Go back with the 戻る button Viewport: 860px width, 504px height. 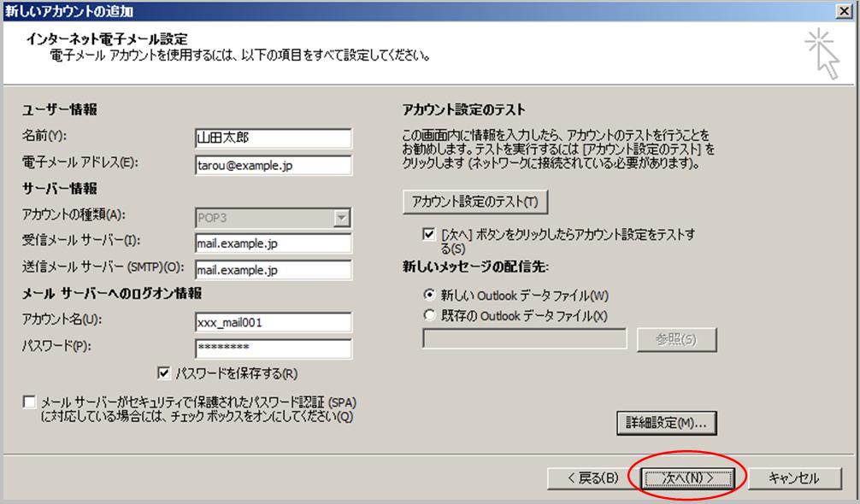click(x=587, y=478)
